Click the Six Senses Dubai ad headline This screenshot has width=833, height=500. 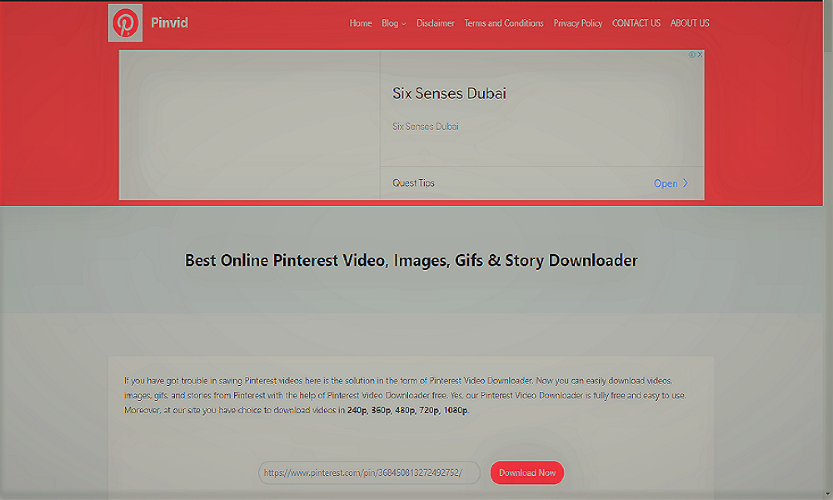(449, 94)
